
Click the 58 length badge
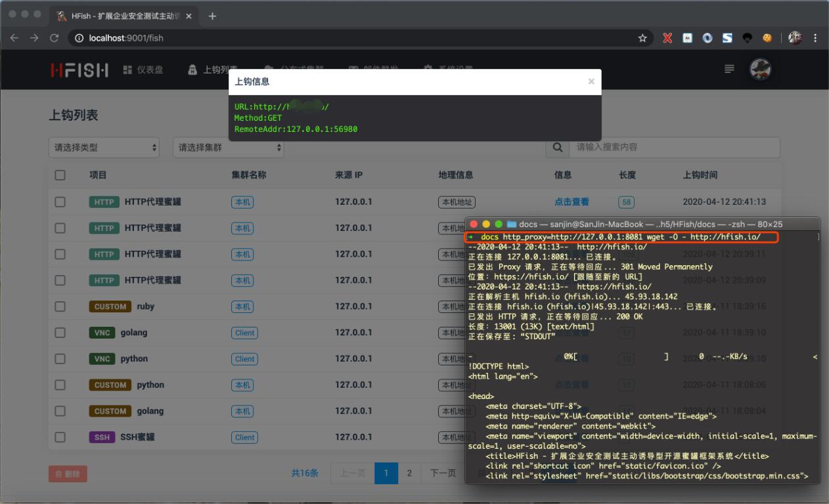coord(626,202)
